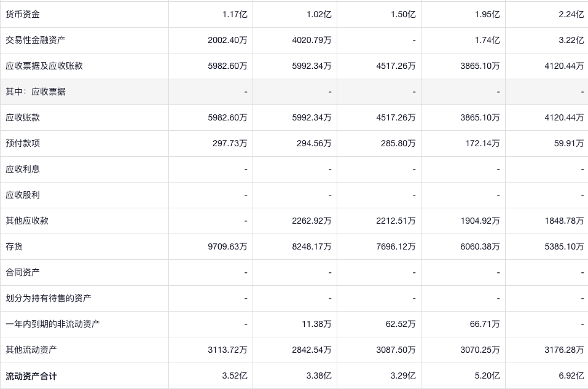Click the 3176.28万 其他流动资产 value
This screenshot has height=389, width=588.
click(x=564, y=350)
